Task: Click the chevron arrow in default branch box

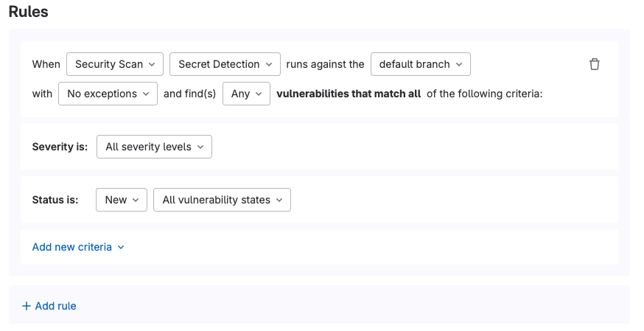Action: (459, 64)
